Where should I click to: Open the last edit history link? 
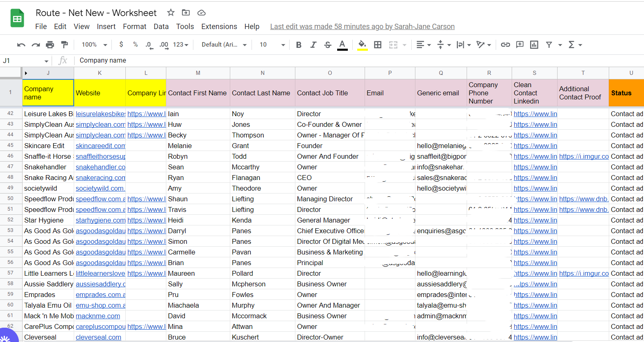coord(362,27)
